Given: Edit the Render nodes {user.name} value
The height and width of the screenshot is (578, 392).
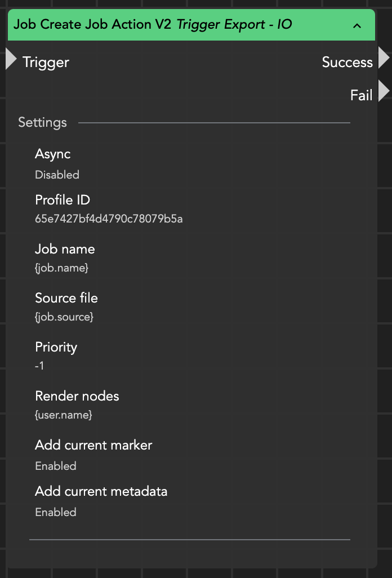Looking at the screenshot, I should [64, 415].
